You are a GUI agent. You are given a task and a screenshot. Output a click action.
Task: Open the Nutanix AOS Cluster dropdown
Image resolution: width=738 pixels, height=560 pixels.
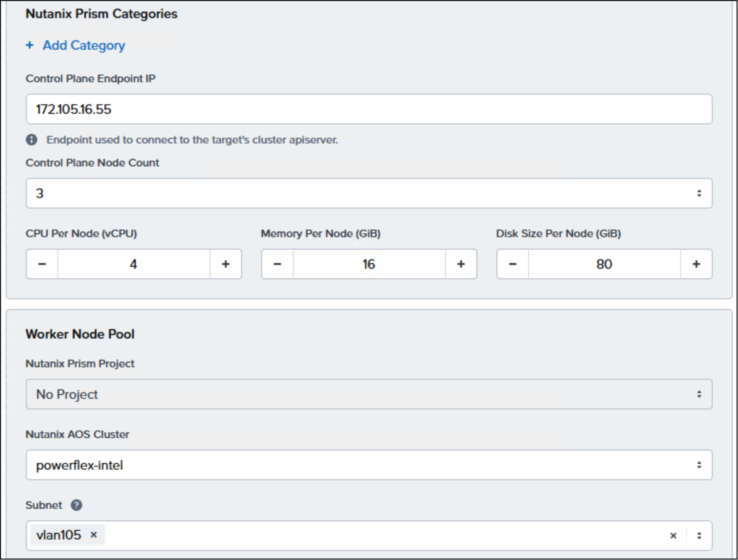point(369,465)
